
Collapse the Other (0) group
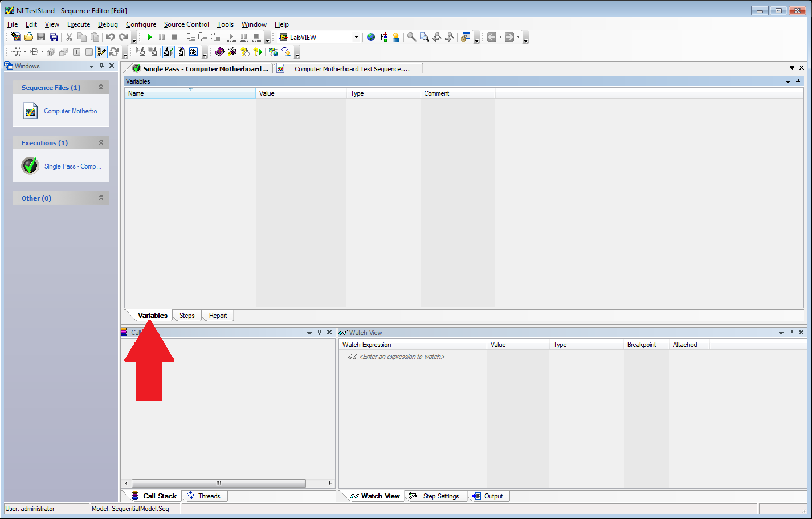click(101, 198)
